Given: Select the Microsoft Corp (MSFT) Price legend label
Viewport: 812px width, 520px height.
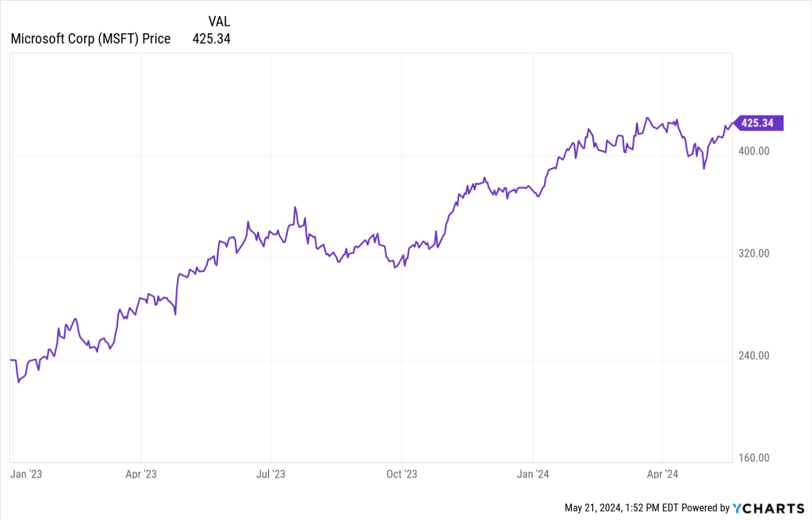Looking at the screenshot, I should point(90,38).
